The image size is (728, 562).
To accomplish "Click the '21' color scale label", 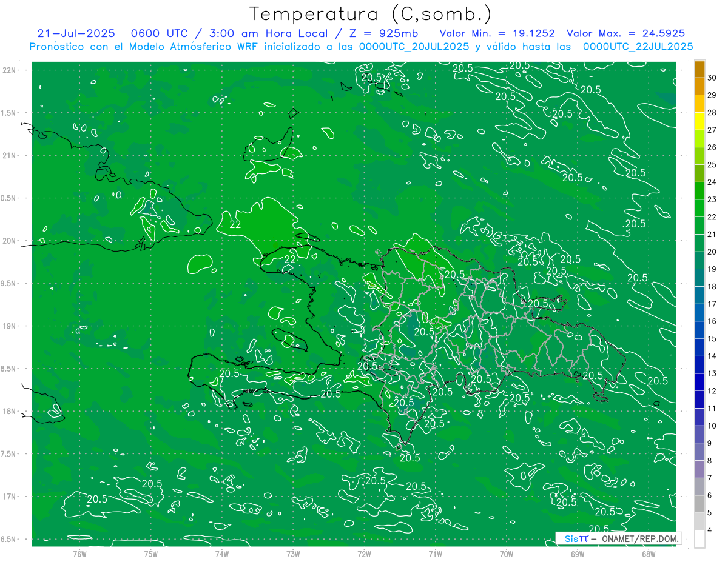I will coord(712,234).
